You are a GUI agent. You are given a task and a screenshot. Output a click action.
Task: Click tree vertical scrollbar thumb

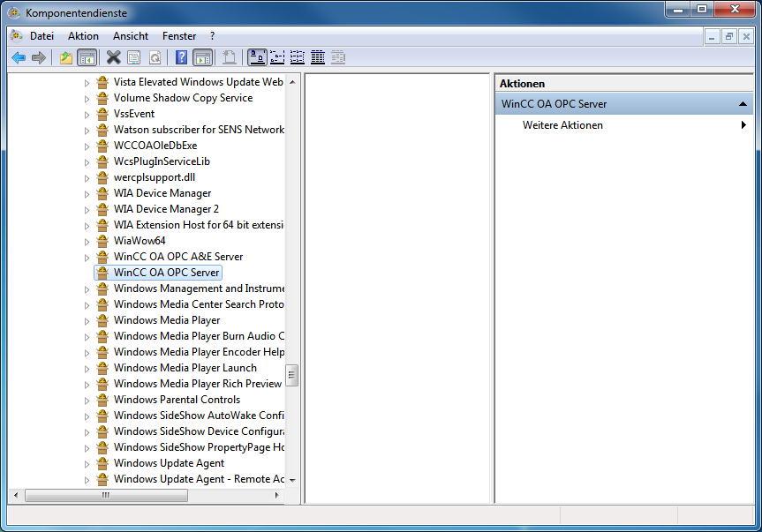291,375
